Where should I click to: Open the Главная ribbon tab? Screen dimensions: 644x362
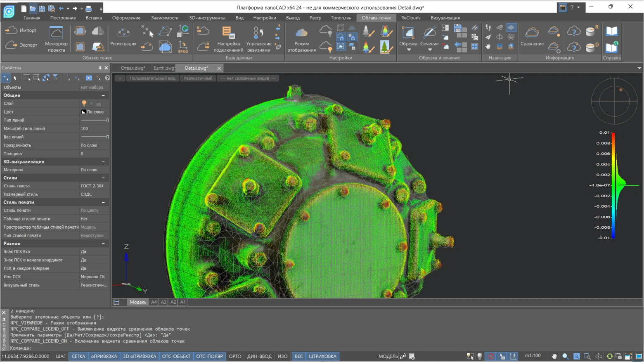[32, 18]
